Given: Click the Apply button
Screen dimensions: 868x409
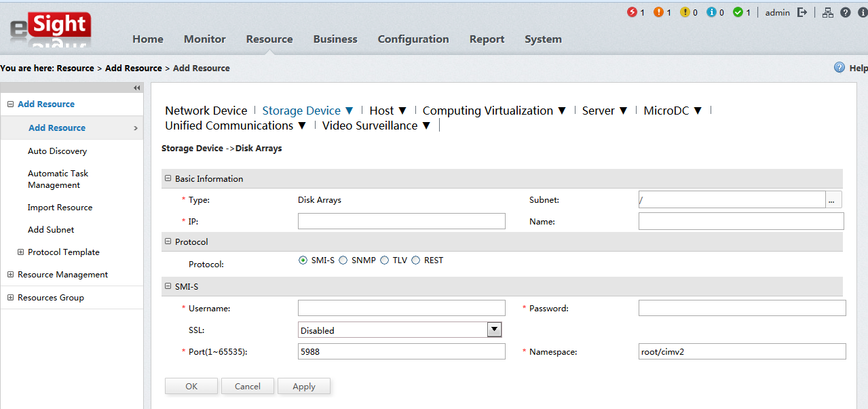Looking at the screenshot, I should pyautogui.click(x=303, y=387).
